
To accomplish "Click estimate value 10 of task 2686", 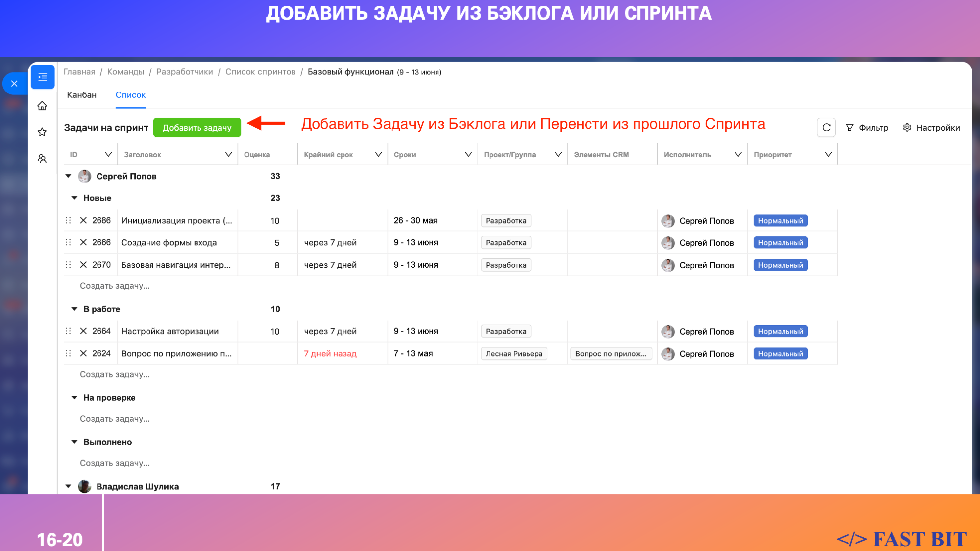I will click(275, 221).
